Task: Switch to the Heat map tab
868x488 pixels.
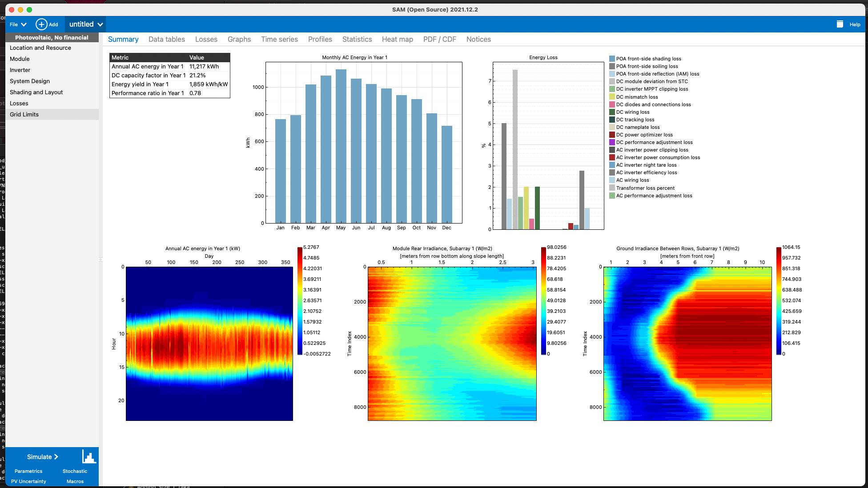Action: 397,39
